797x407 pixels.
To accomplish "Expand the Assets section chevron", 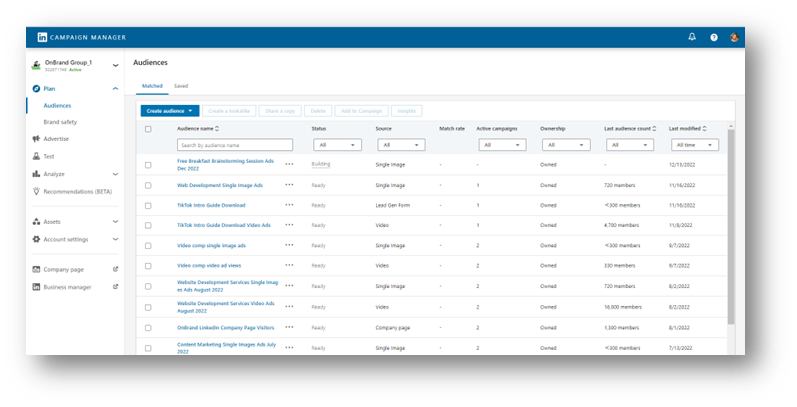I will coord(115,222).
